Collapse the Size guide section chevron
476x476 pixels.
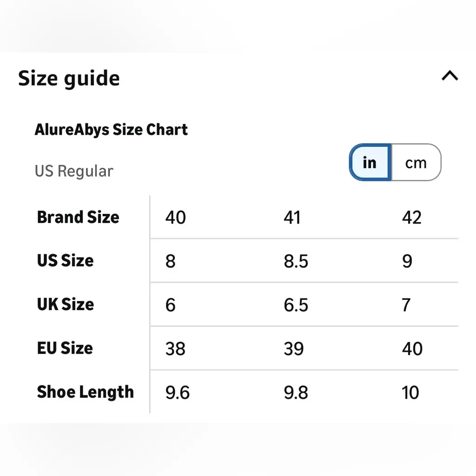point(450,76)
